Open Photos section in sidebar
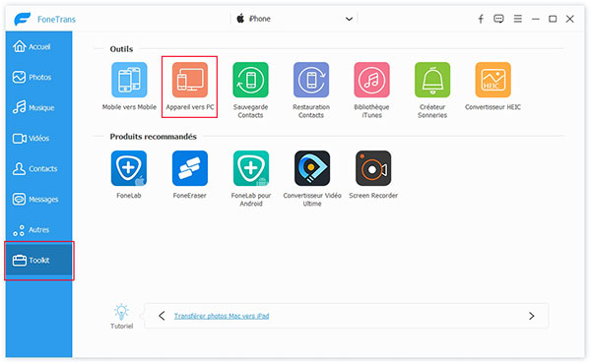Viewport: 591px width, 364px height. (x=38, y=77)
